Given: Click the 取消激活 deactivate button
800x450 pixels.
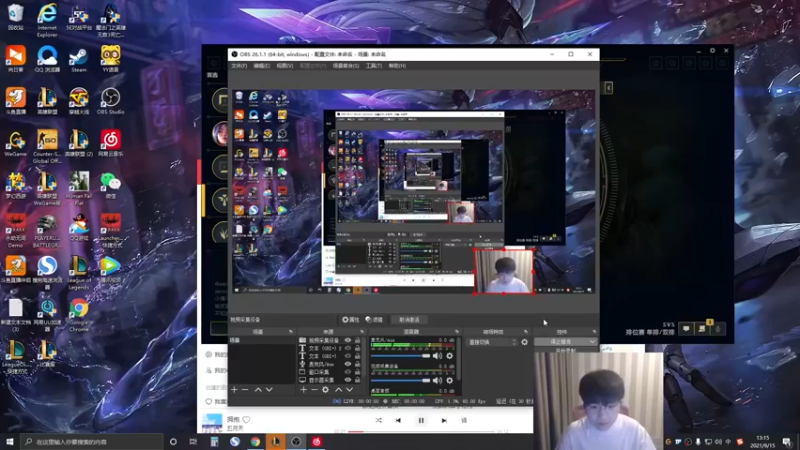Looking at the screenshot, I should (409, 319).
